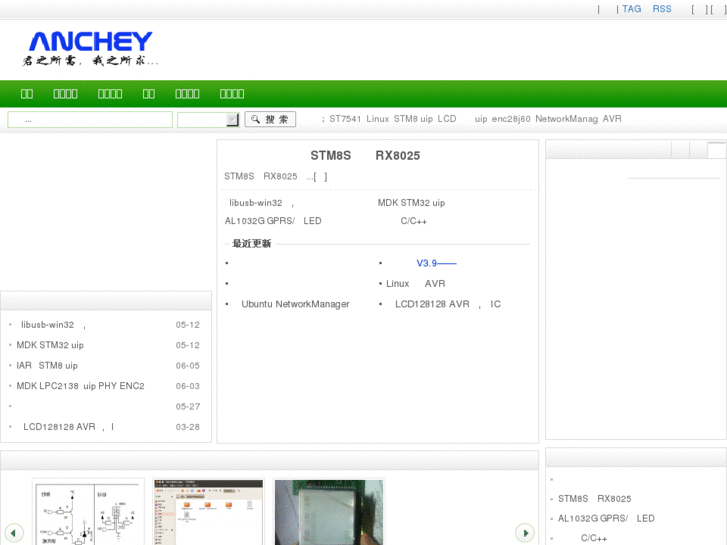
Task: Click the ANCHEY logo
Action: tap(90, 48)
